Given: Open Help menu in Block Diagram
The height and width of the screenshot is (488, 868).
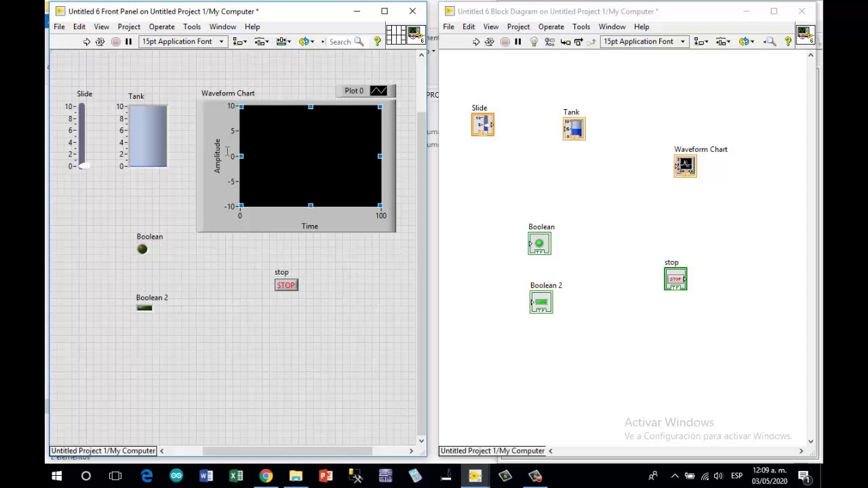Looking at the screenshot, I should click(642, 26).
